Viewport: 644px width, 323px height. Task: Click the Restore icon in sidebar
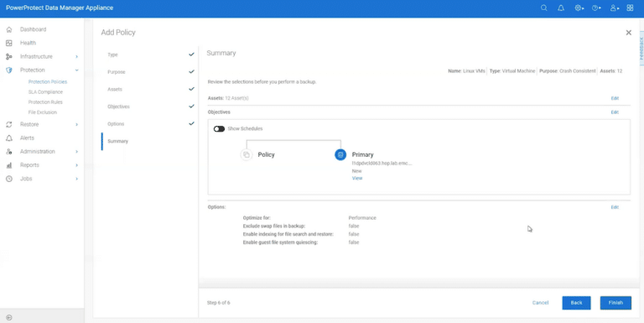[9, 124]
